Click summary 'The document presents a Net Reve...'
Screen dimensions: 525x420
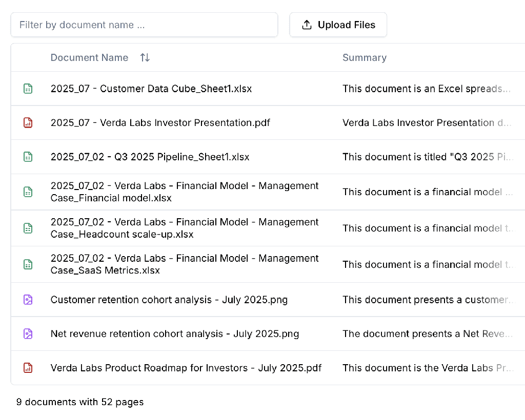(x=428, y=334)
